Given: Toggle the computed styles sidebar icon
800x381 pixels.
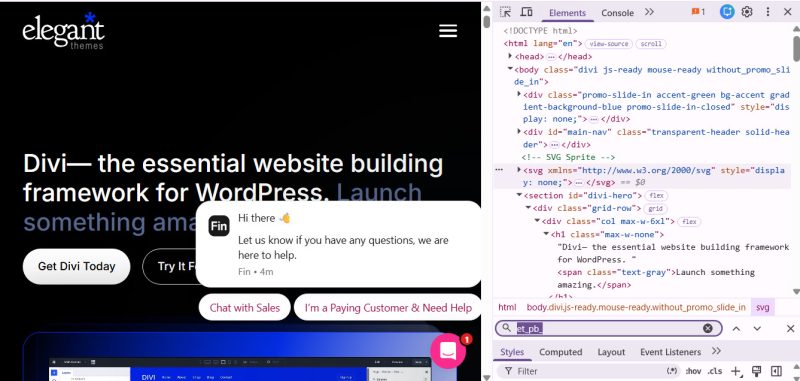Looking at the screenshot, I should (x=776, y=371).
